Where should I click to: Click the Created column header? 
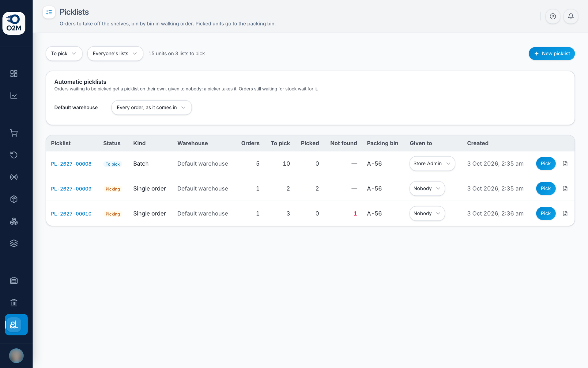tap(478, 143)
